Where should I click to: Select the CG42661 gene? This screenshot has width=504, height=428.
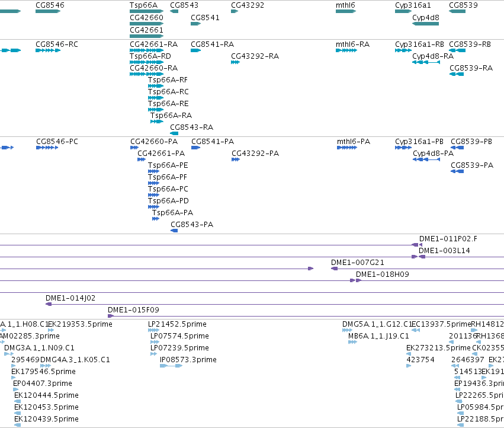(x=146, y=36)
